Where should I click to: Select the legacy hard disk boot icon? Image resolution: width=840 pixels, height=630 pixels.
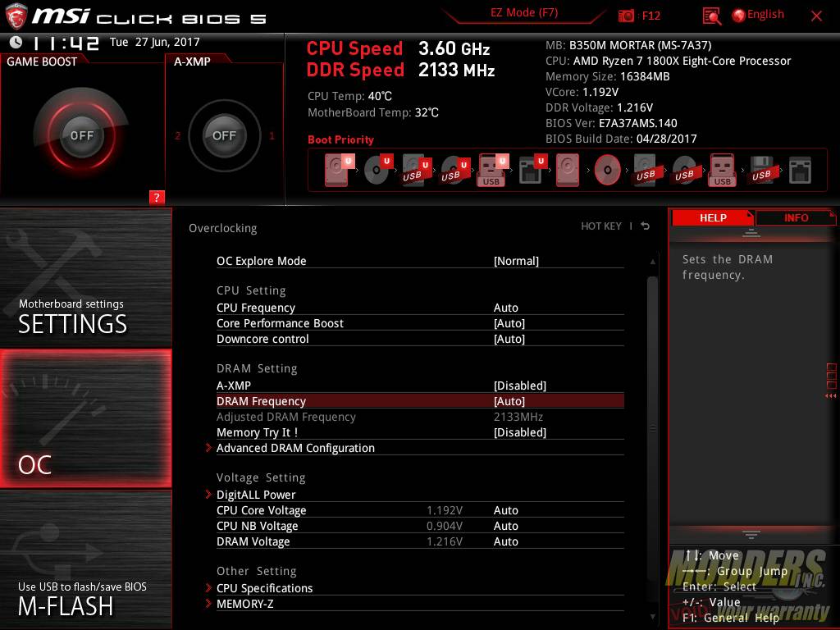(568, 171)
